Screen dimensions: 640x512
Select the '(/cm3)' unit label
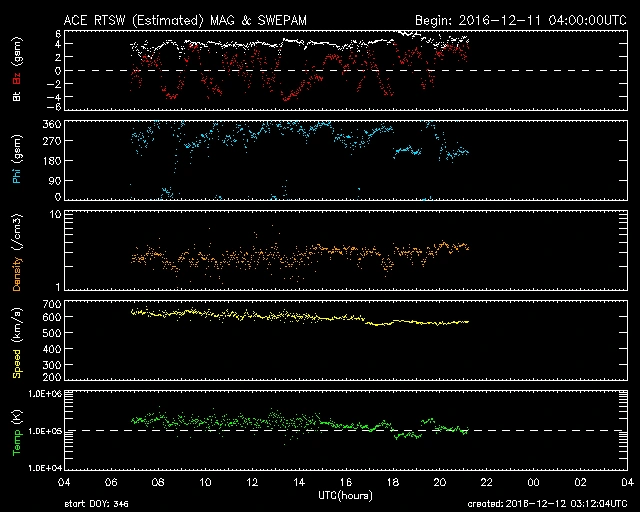point(17,232)
